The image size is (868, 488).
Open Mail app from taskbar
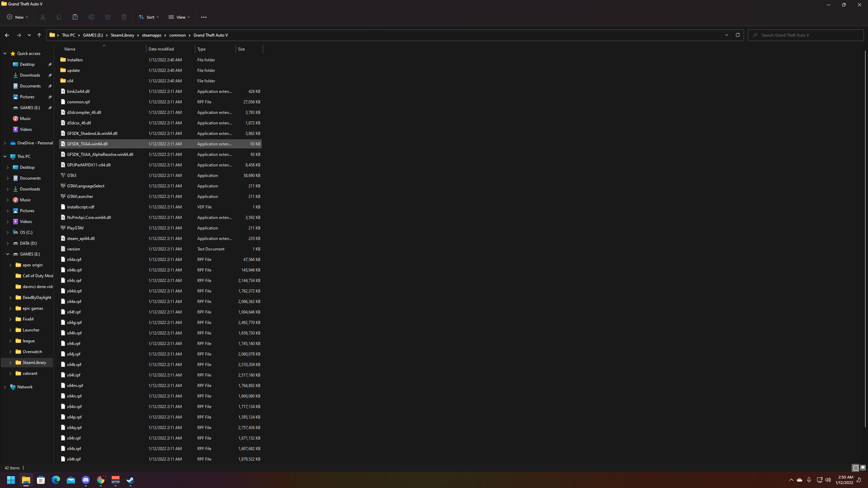71,480
